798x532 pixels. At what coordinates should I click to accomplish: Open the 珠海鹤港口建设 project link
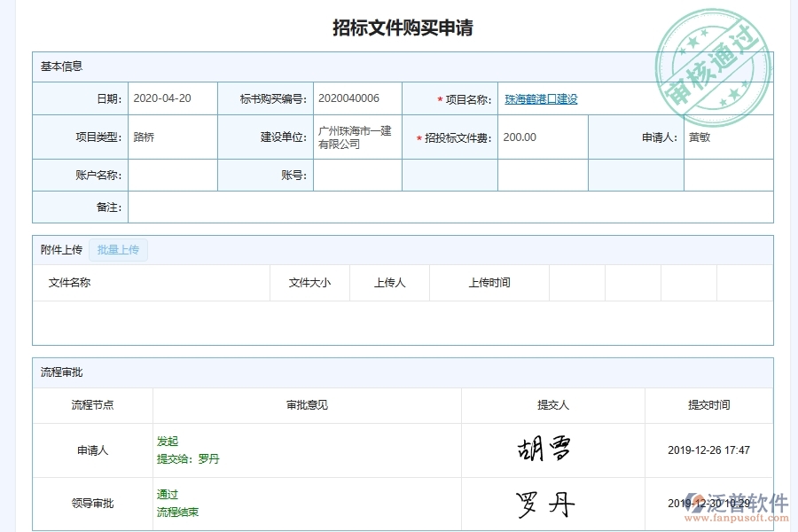pos(539,98)
